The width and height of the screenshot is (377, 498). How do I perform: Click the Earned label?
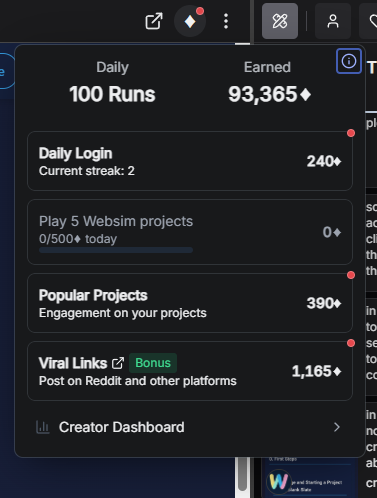click(267, 67)
